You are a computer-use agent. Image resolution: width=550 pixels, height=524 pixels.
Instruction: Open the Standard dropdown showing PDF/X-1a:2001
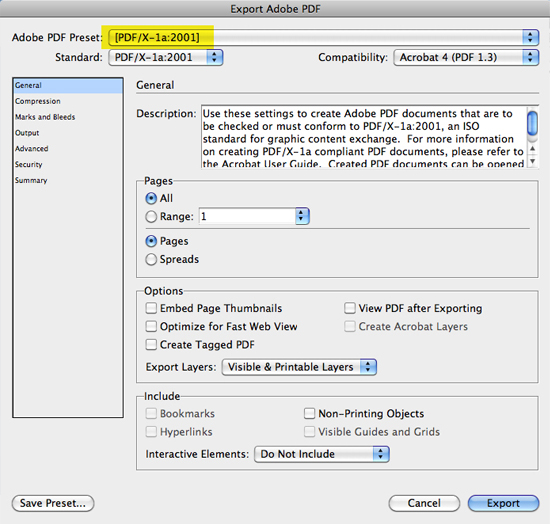click(x=166, y=58)
